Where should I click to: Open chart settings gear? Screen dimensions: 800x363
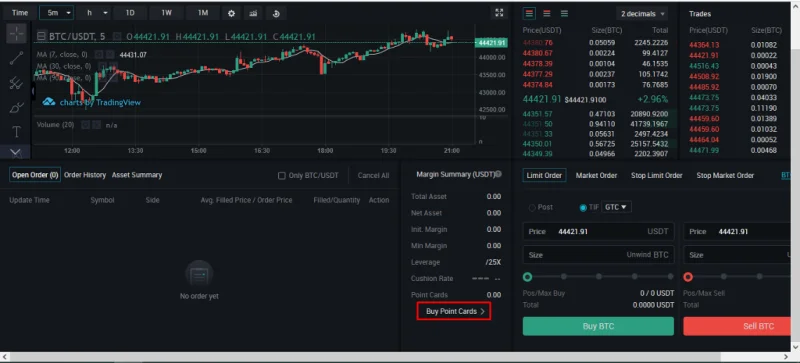(231, 13)
